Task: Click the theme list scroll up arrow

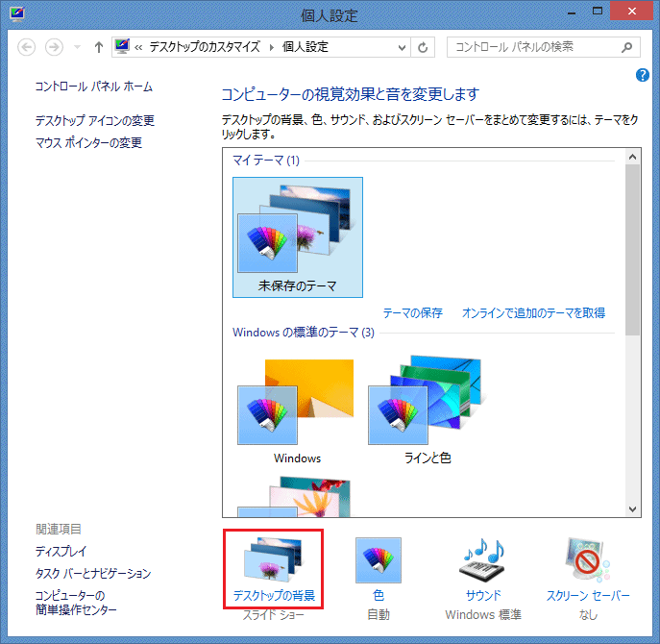Action: tap(632, 157)
